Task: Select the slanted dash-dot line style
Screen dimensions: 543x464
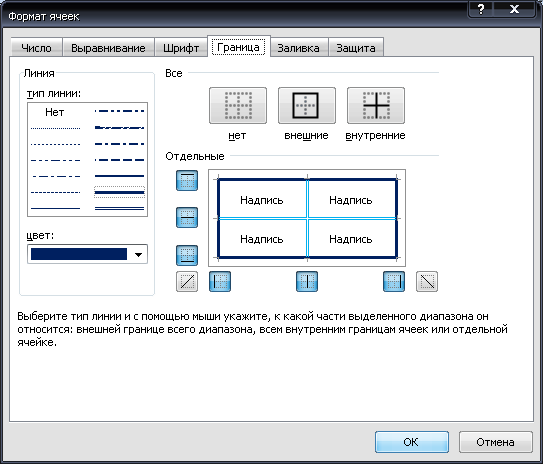Action: (119, 128)
